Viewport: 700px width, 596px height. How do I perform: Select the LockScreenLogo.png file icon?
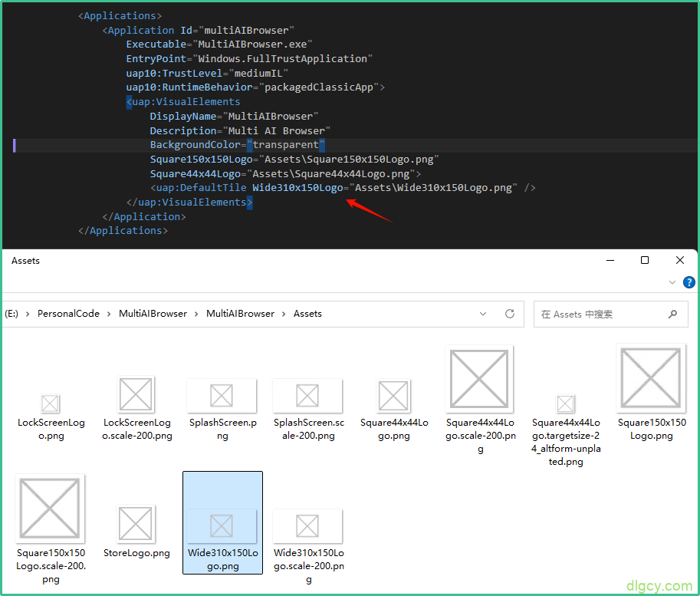(51, 403)
